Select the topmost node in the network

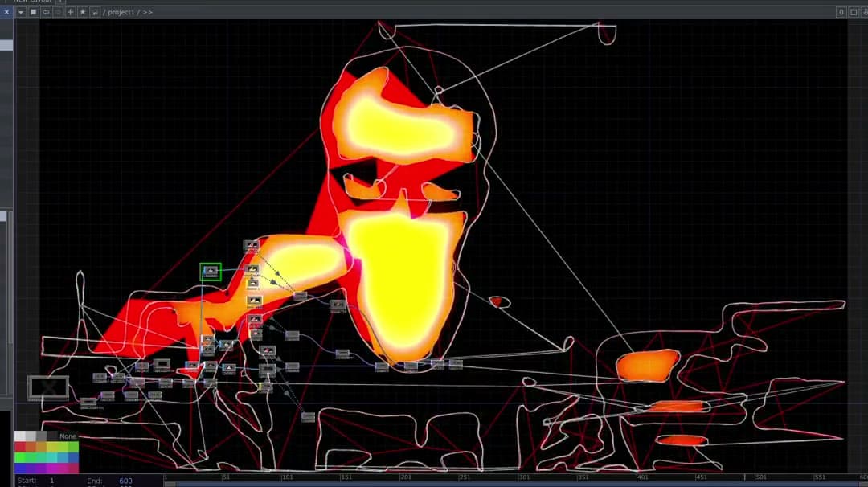click(252, 245)
